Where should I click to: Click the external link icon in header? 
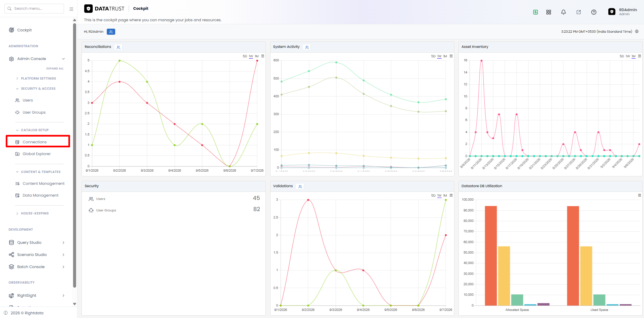(x=579, y=12)
